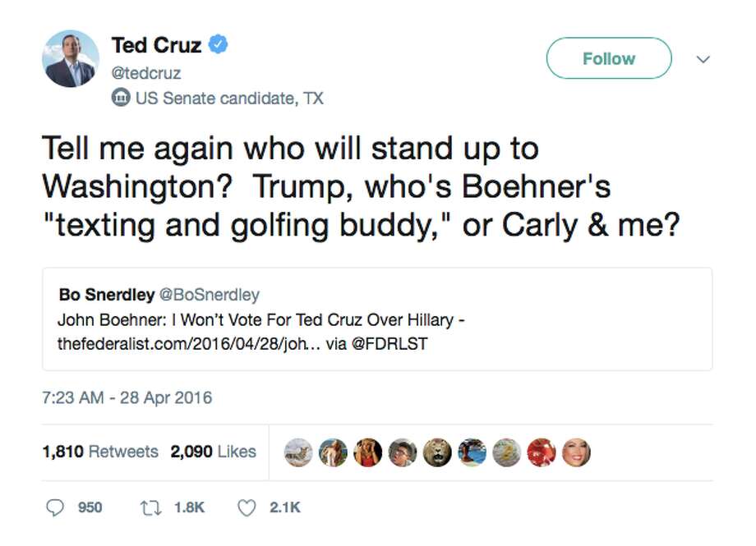
Task: Click the blue verified badge next to Ted Cruz
Action: click(219, 45)
